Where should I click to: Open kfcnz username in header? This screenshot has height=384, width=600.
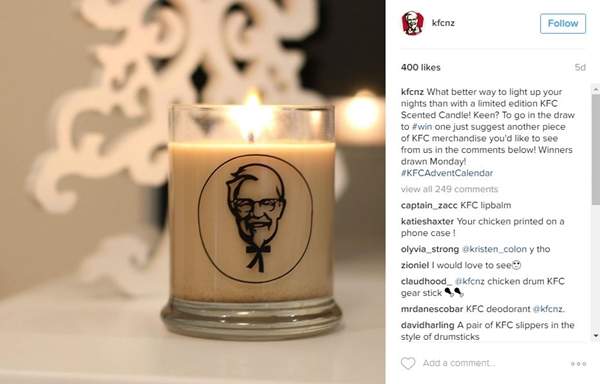[443, 23]
